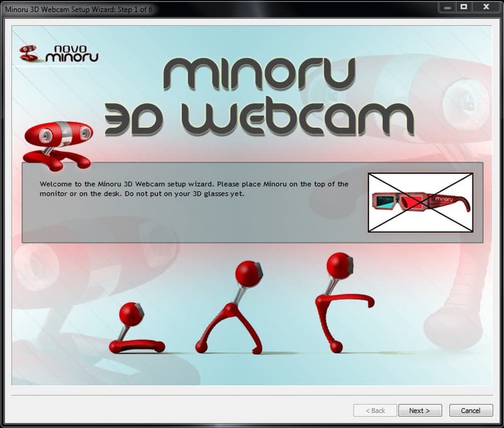Click the disabled < Back button

pos(375,410)
